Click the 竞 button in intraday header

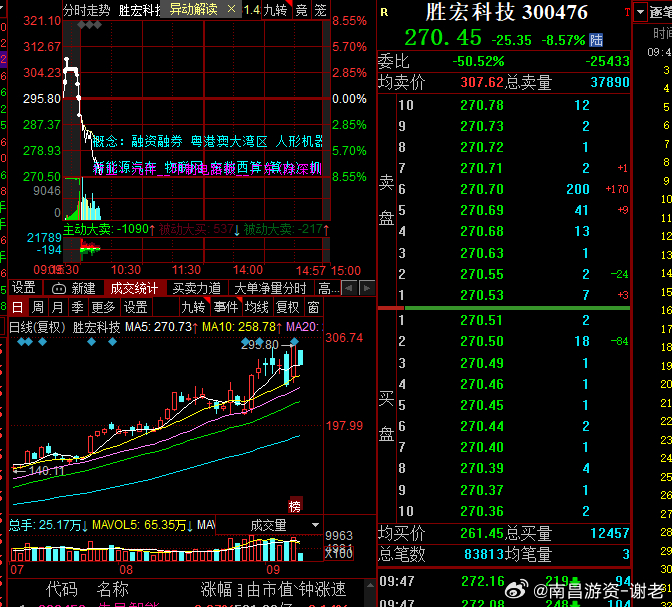[302, 9]
